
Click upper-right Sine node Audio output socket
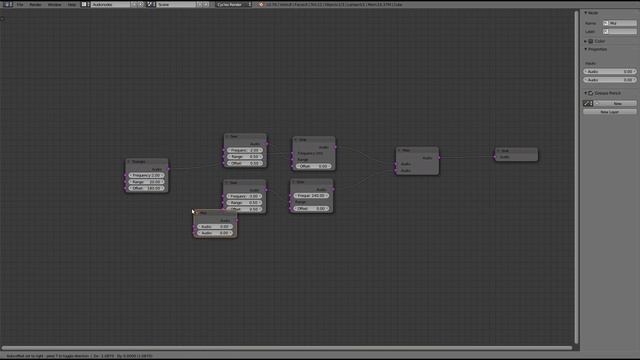(x=335, y=147)
